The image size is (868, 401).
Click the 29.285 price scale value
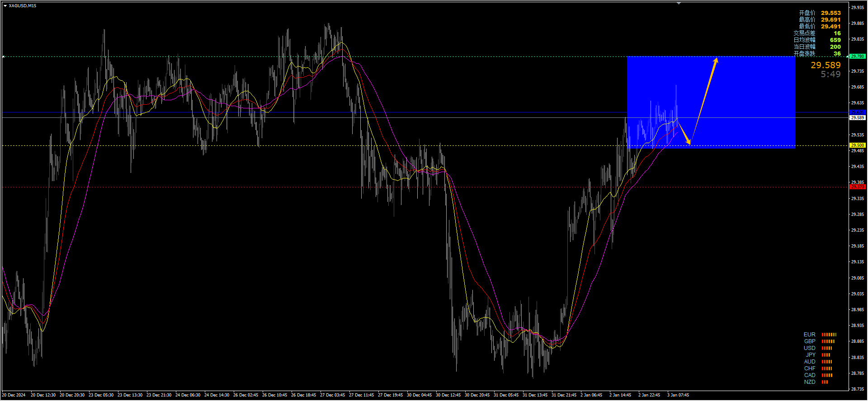point(858,214)
